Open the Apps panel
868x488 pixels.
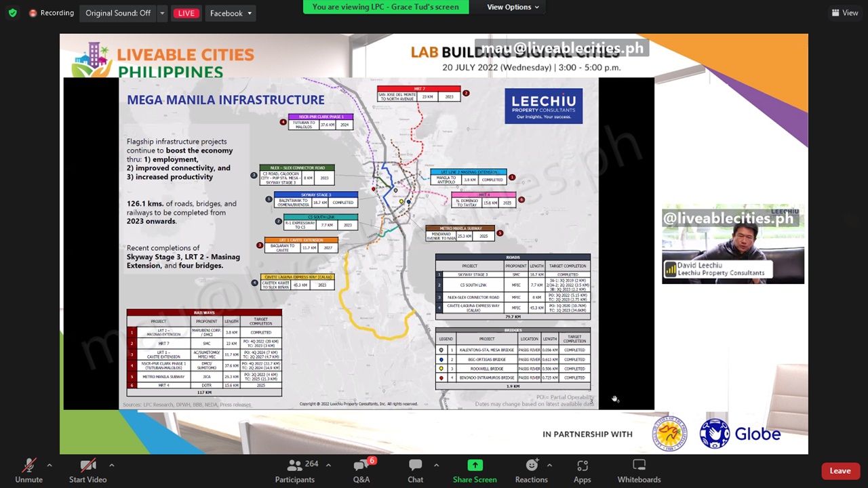click(582, 471)
